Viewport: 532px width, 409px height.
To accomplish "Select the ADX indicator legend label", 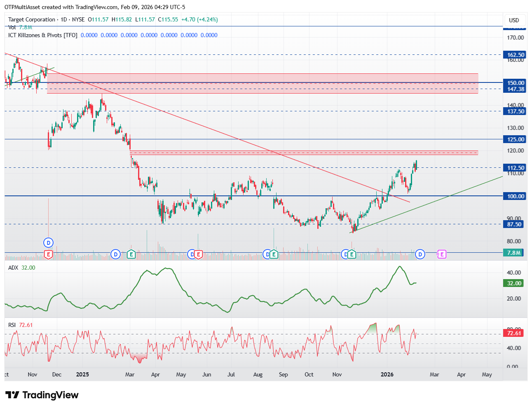I will click(13, 268).
